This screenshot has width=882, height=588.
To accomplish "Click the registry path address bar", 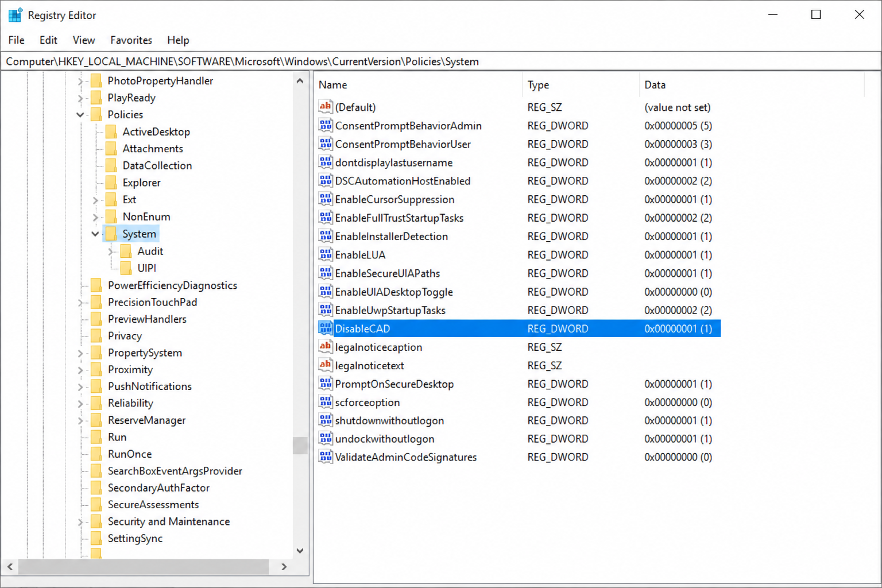I will tap(441, 61).
